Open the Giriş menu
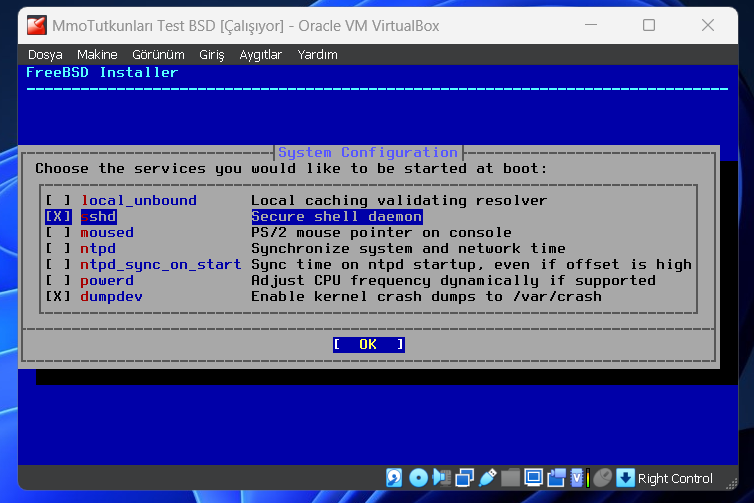The width and height of the screenshot is (754, 503). pyautogui.click(x=212, y=55)
